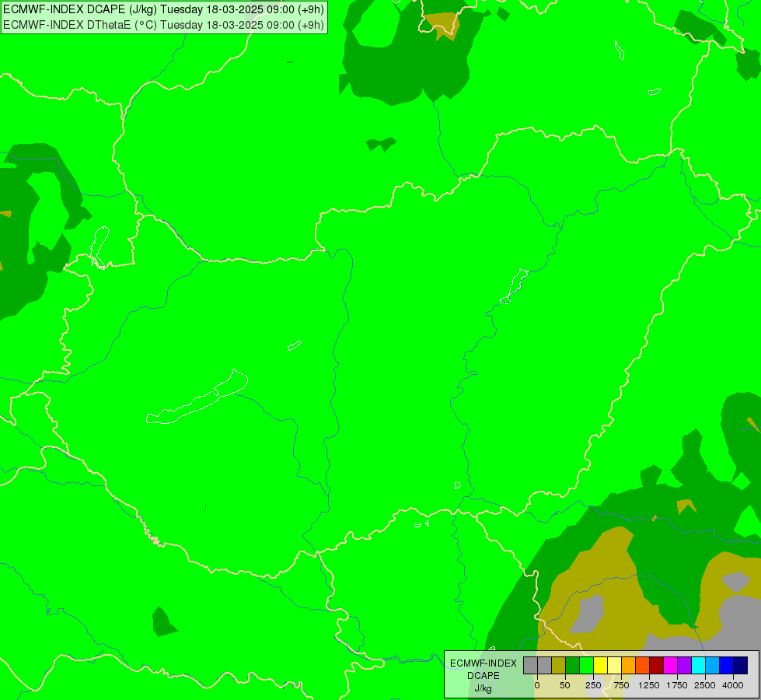Click the navy legend swatch
The height and width of the screenshot is (700, 761).
click(x=740, y=665)
